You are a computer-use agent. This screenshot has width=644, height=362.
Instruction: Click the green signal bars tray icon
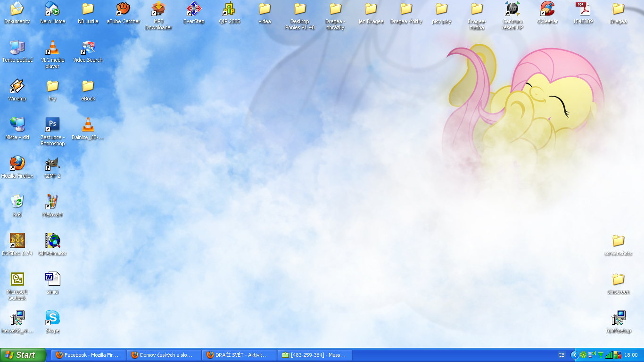tap(609, 355)
